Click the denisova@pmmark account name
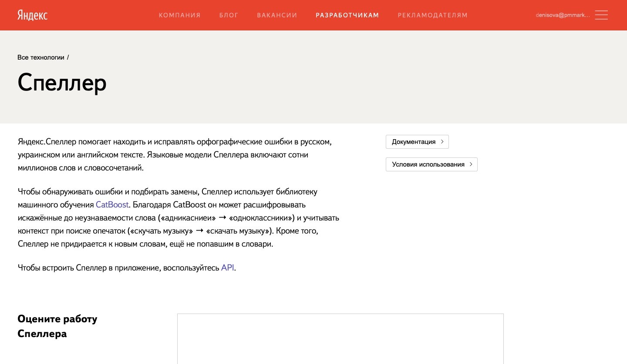 point(563,15)
